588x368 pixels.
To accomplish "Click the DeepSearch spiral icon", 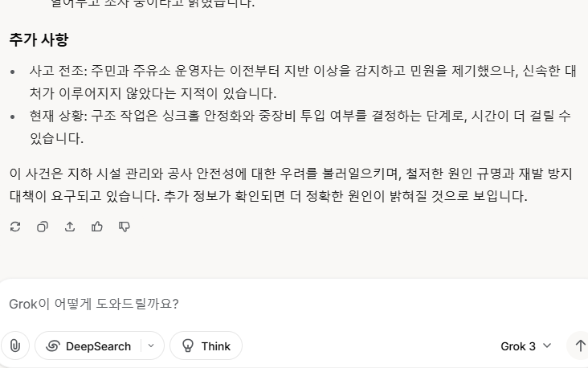I will (53, 346).
